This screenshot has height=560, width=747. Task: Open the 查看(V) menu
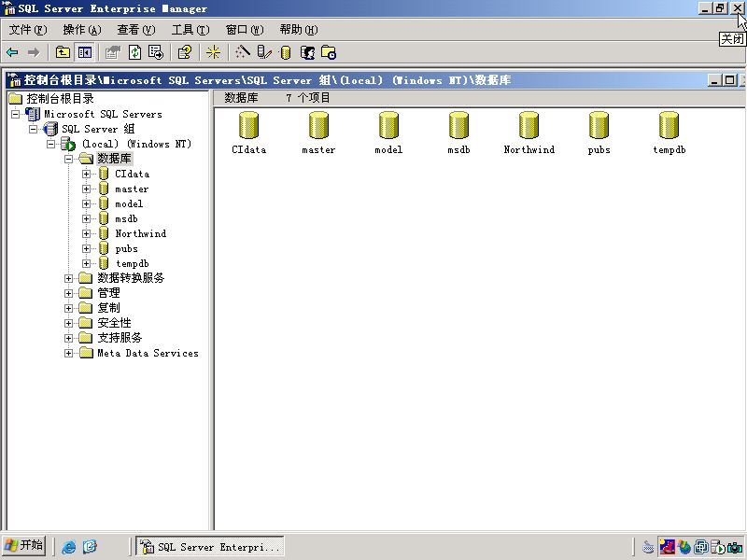pos(136,30)
